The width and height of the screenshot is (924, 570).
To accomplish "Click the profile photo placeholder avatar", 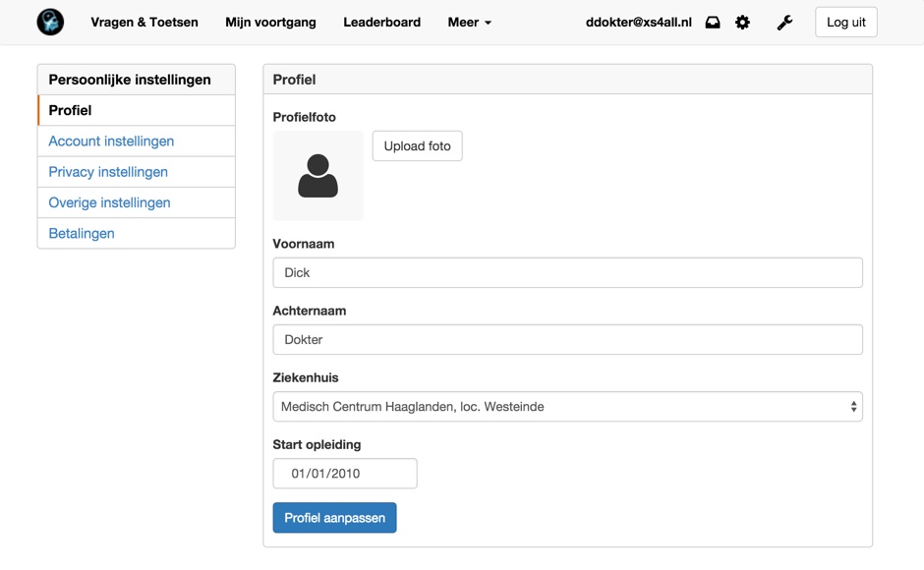I will 318,176.
